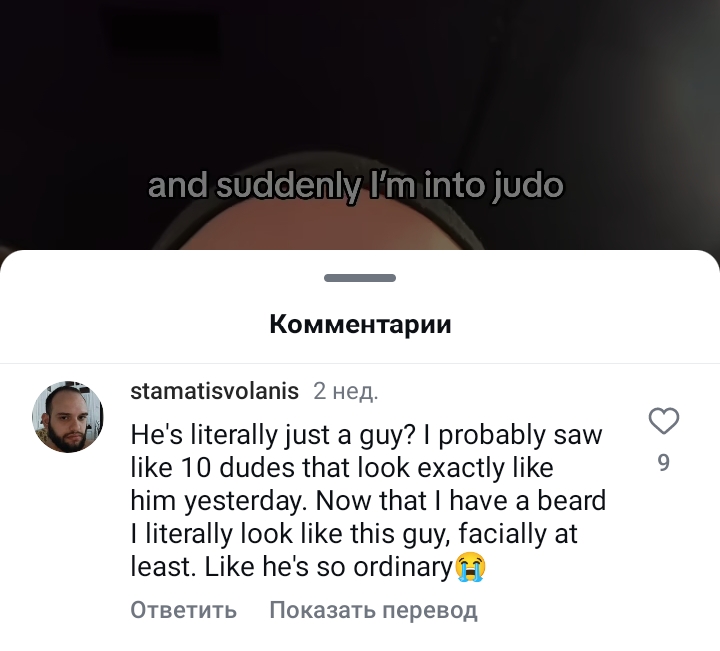The width and height of the screenshot is (720, 651).
Task: Click the comment line 'I literally look like'
Action: pyautogui.click(x=354, y=534)
